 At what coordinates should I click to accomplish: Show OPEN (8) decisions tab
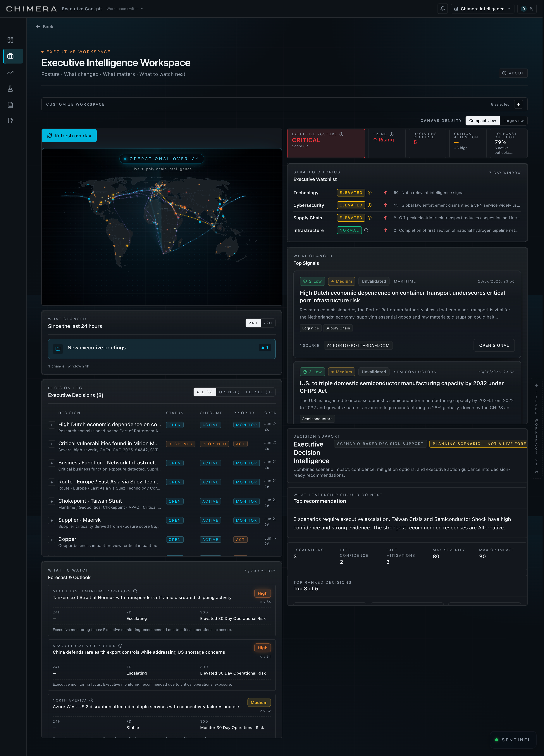[229, 392]
